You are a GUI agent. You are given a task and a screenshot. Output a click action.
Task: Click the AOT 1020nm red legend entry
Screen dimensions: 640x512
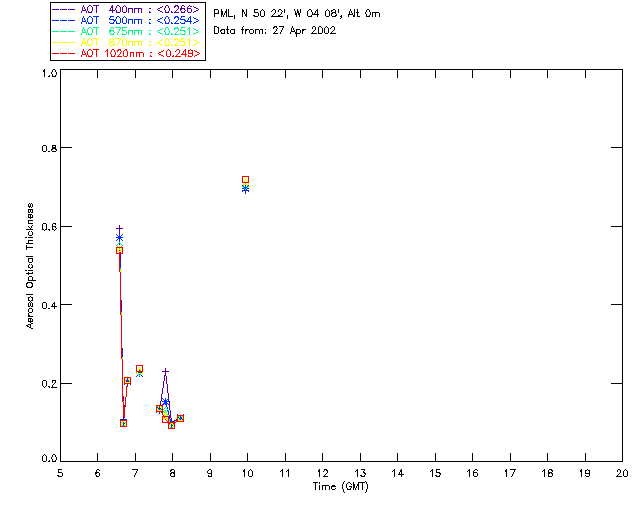[126, 53]
